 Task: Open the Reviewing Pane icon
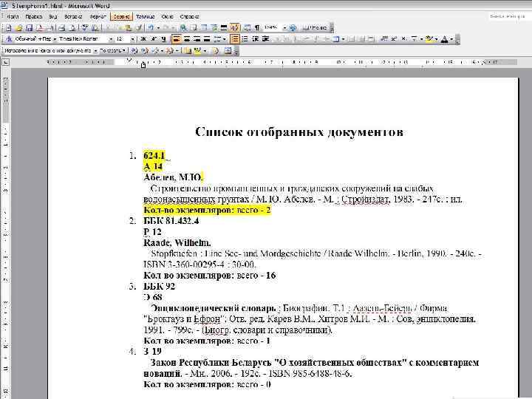tap(228, 51)
